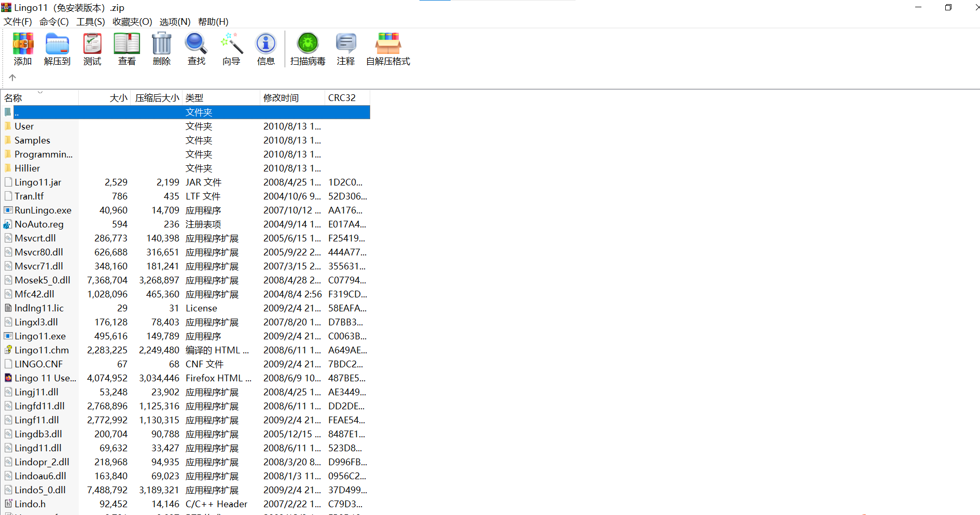Show archive 信息 (Info) panel
Screen dimensions: 980x515
pyautogui.click(x=265, y=49)
